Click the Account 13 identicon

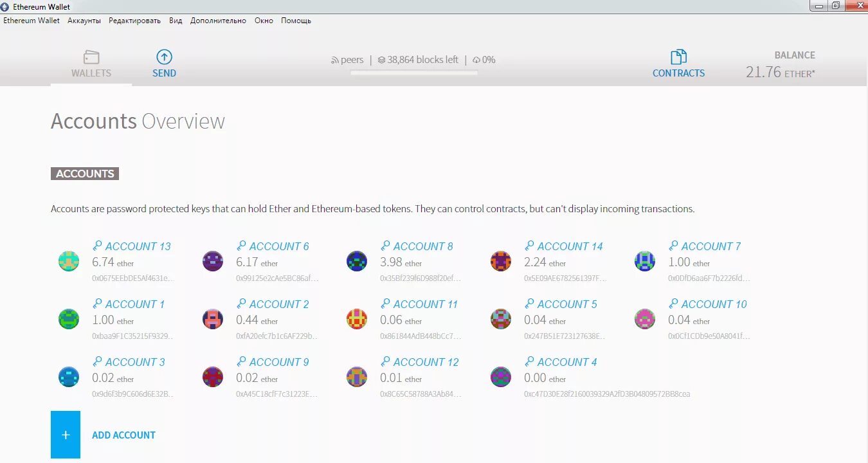69,261
